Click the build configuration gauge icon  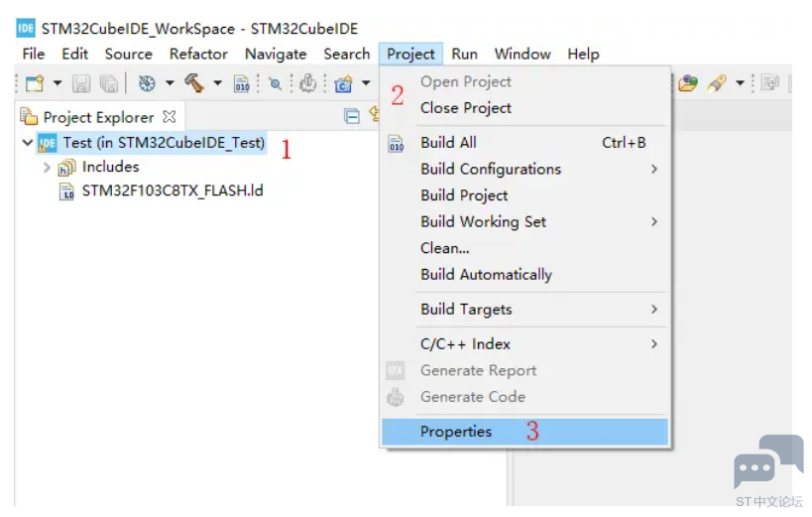147,83
